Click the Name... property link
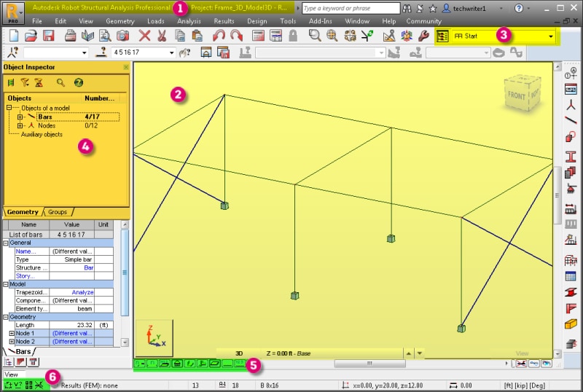 [x=26, y=251]
